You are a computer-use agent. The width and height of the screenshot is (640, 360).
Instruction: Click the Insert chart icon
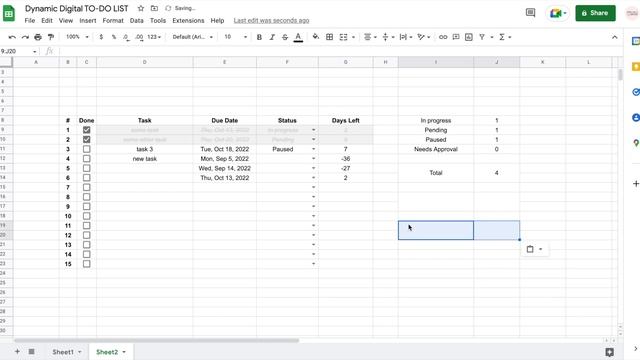tap(469, 37)
